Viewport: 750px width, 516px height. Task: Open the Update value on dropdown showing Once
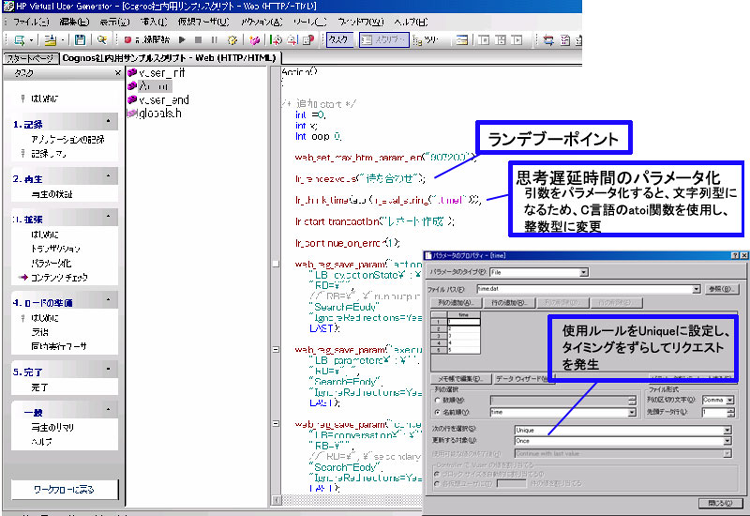coord(623,441)
